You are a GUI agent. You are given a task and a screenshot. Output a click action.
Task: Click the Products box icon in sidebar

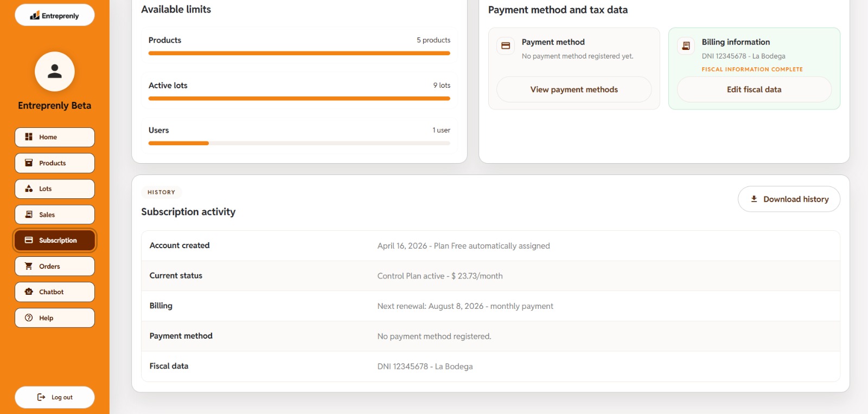point(29,163)
